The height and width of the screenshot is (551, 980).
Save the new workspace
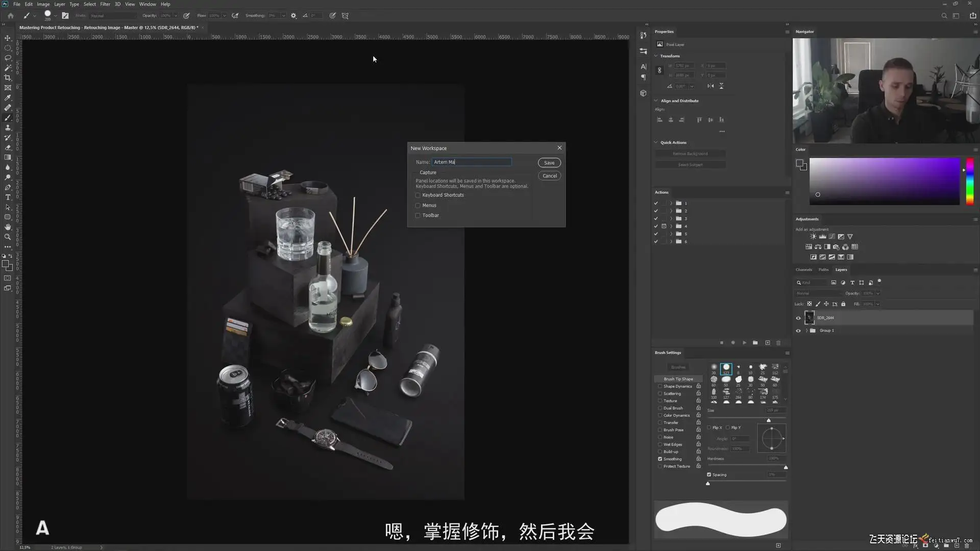(549, 163)
